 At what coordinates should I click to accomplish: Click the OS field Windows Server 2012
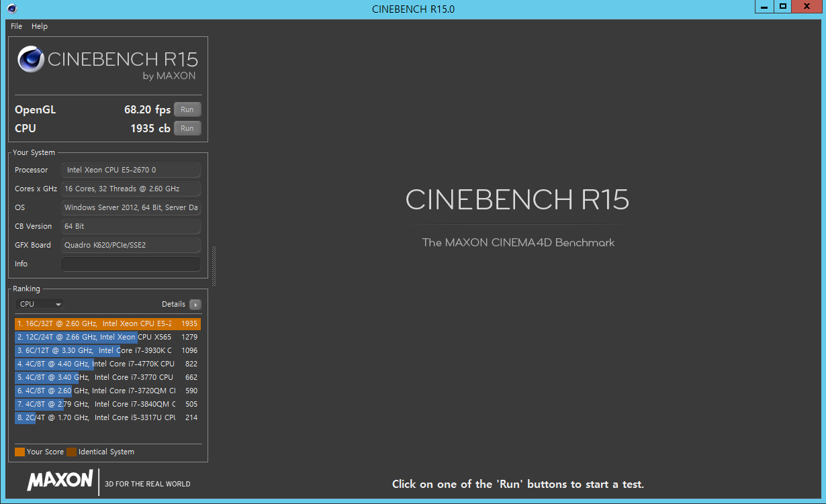[131, 207]
